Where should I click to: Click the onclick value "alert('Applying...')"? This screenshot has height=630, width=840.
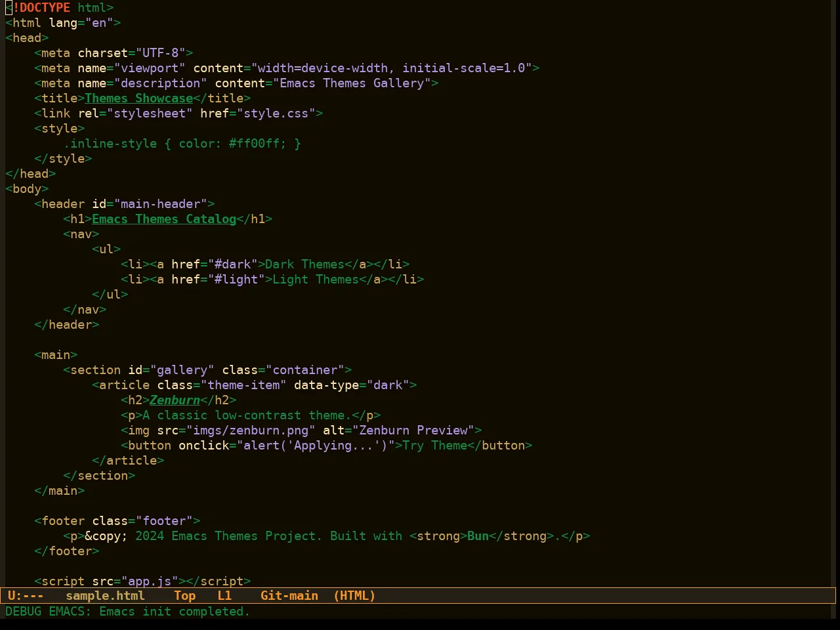pos(316,446)
